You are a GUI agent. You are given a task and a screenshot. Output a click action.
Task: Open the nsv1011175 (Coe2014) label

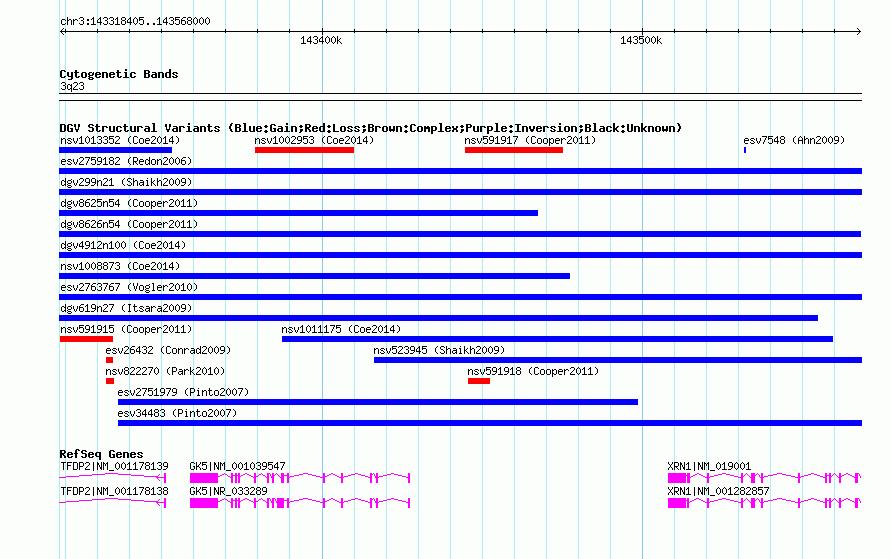[341, 329]
